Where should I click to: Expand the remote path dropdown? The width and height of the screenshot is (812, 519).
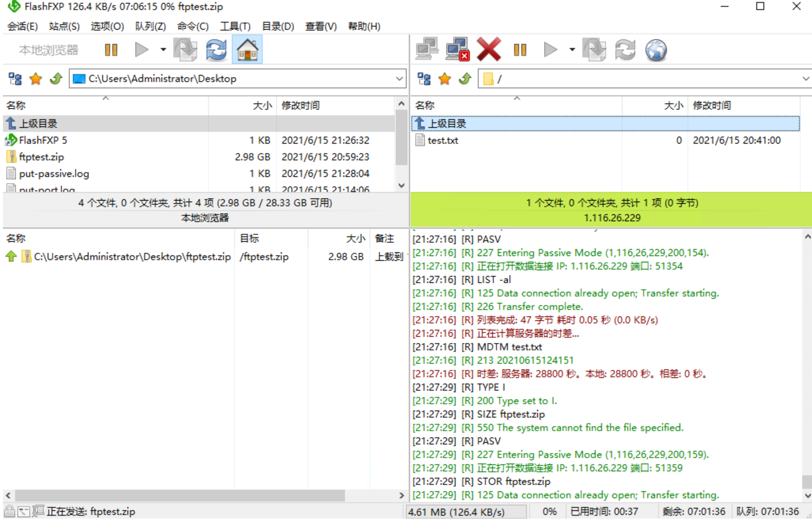806,79
